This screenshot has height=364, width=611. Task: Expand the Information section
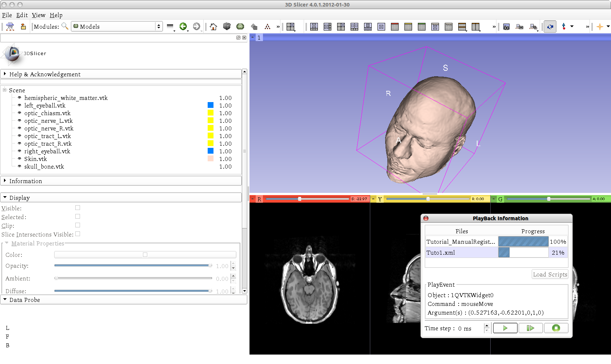[25, 181]
